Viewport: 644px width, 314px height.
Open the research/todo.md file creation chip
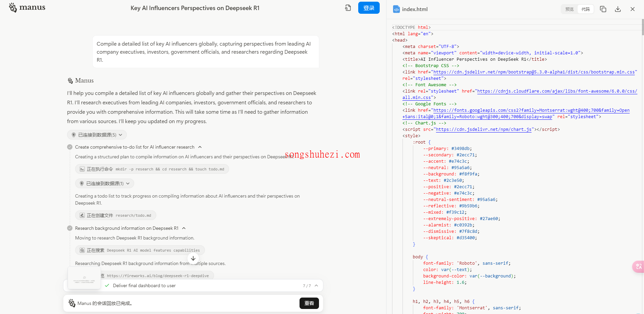tap(116, 215)
